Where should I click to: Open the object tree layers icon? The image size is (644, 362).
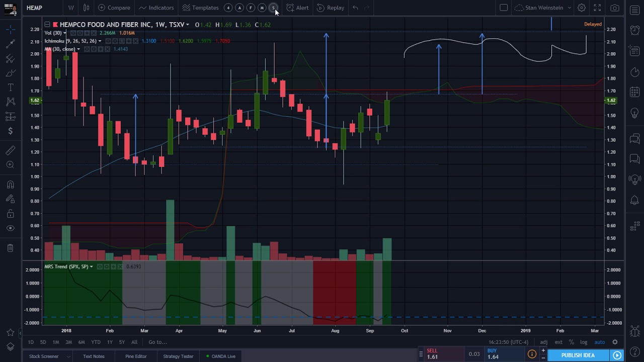tap(10, 347)
